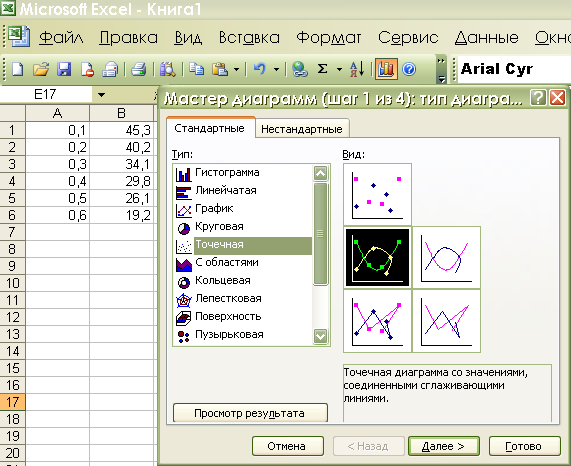Viewport: 571px width, 466px height.
Task: Select column B header
Action: [121, 113]
